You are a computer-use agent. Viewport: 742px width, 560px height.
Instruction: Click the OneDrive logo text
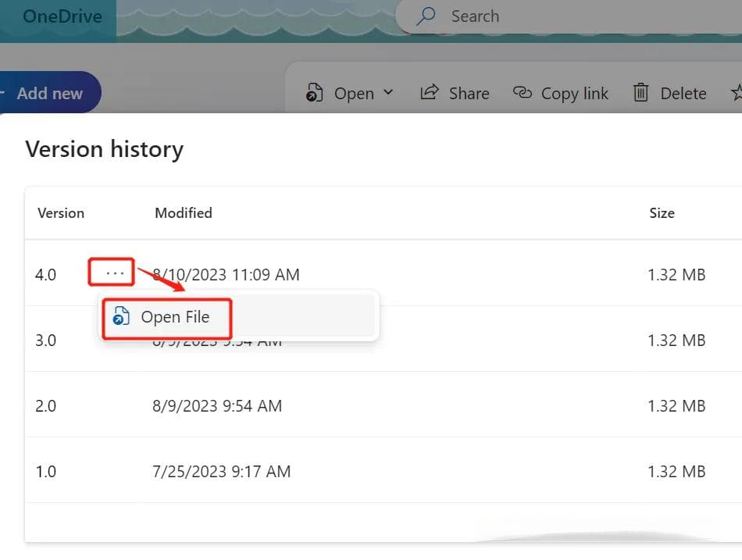click(x=62, y=16)
